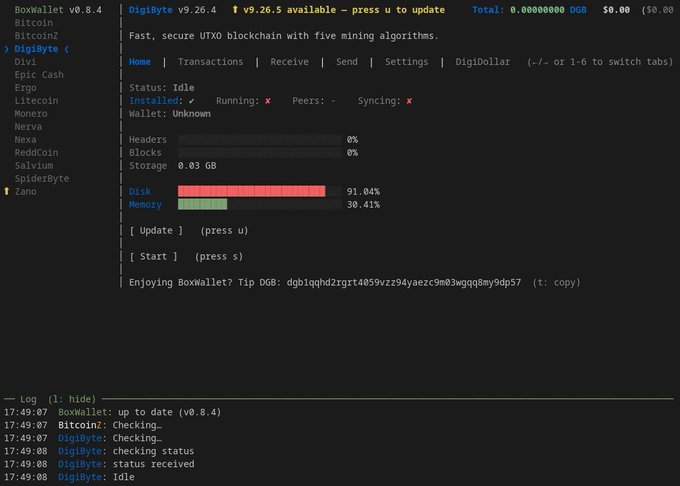Click log line 'DigiByte: status received'
Image resolution: width=680 pixels, height=486 pixels.
pos(126,464)
